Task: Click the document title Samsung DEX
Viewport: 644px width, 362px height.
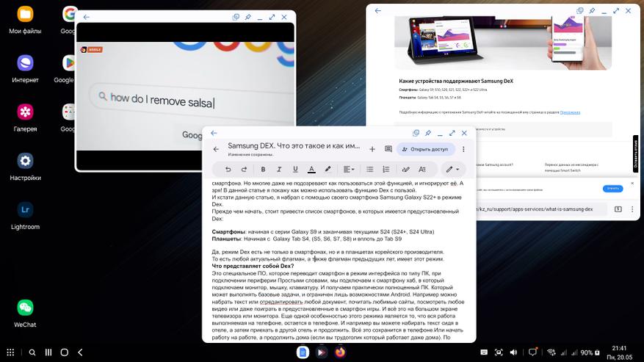Action: (294, 146)
